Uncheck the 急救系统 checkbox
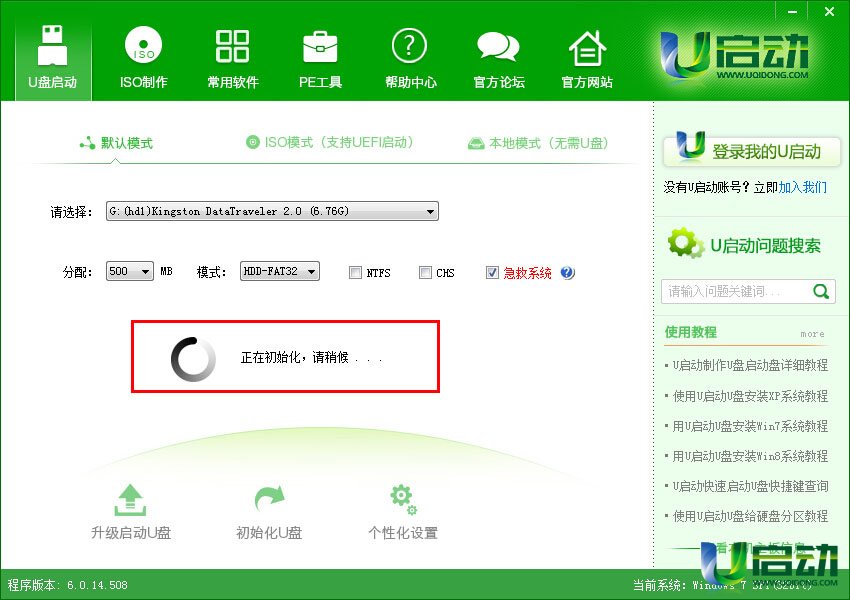The image size is (850, 600). click(x=492, y=272)
